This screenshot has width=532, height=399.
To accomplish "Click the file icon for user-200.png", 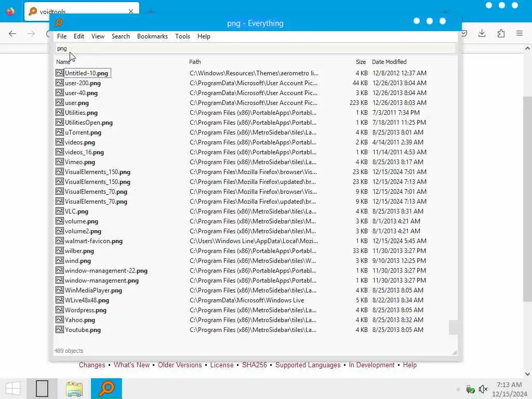I will 60,83.
